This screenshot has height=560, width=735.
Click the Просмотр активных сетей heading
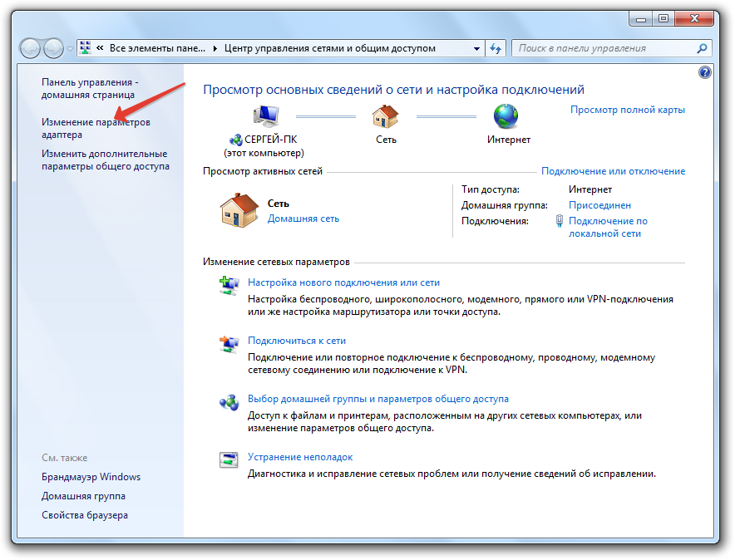coord(263,171)
